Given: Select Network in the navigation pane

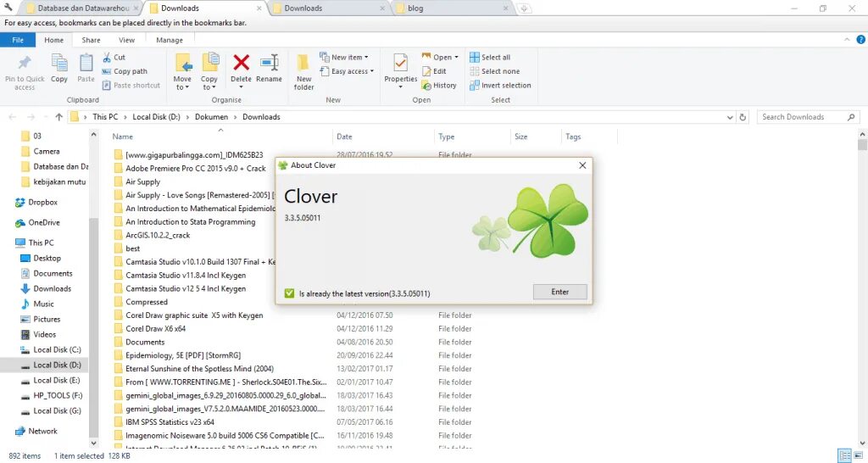Looking at the screenshot, I should 42,431.
